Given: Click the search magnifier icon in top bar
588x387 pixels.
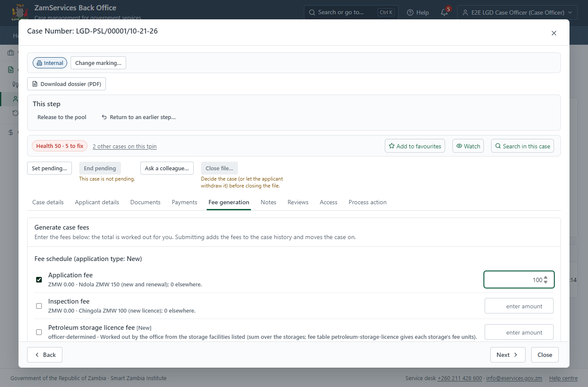Looking at the screenshot, I should click(x=312, y=12).
